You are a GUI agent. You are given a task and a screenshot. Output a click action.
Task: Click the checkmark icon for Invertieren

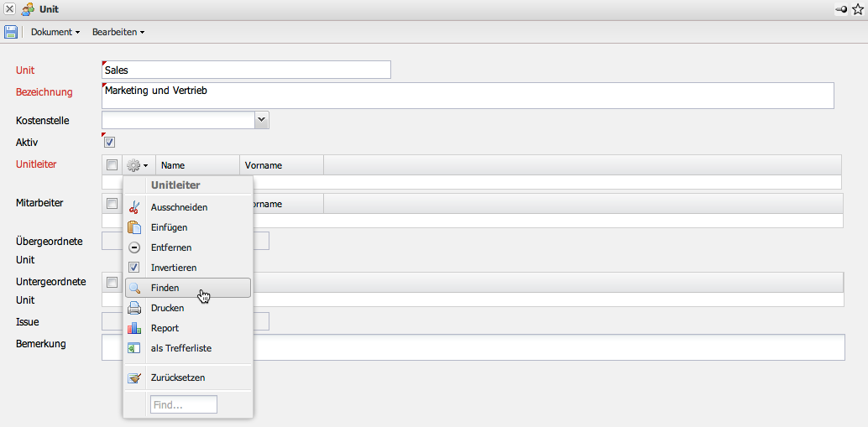point(134,267)
